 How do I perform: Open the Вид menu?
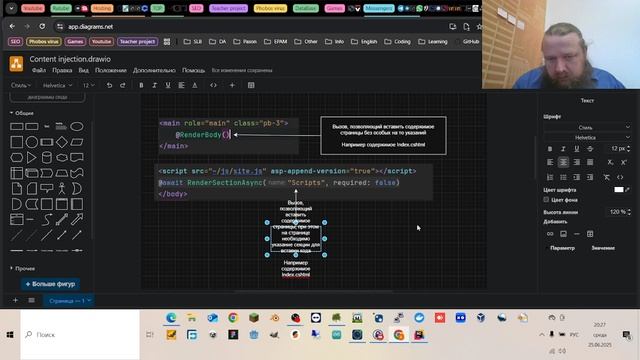point(83,70)
